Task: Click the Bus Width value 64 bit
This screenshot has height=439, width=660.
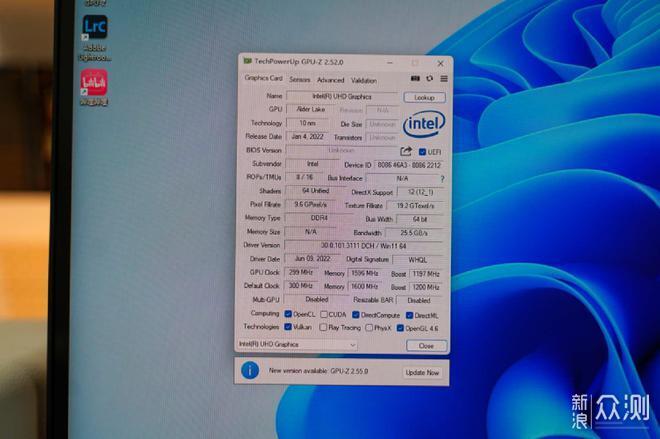Action: pyautogui.click(x=420, y=219)
